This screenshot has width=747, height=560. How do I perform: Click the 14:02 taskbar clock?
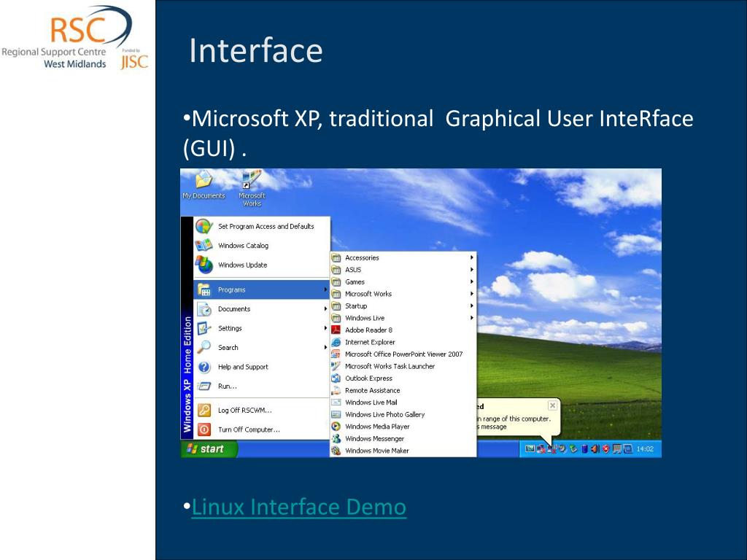point(645,449)
